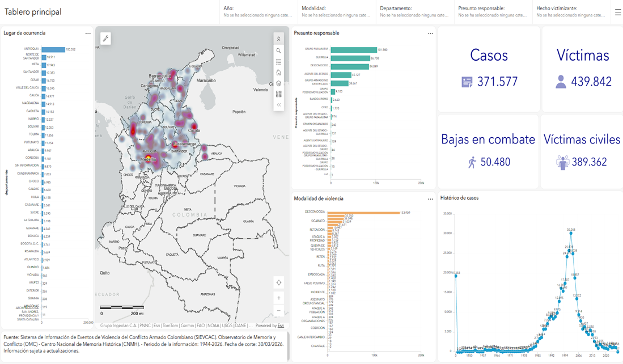Show the map legend list icon

pos(278,62)
